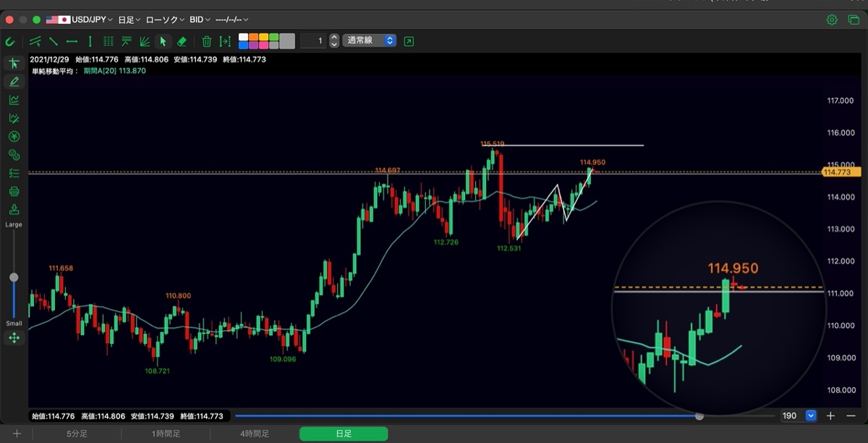The image size is (868, 443).
Task: Select the trend line drawing tool
Action: 53,41
